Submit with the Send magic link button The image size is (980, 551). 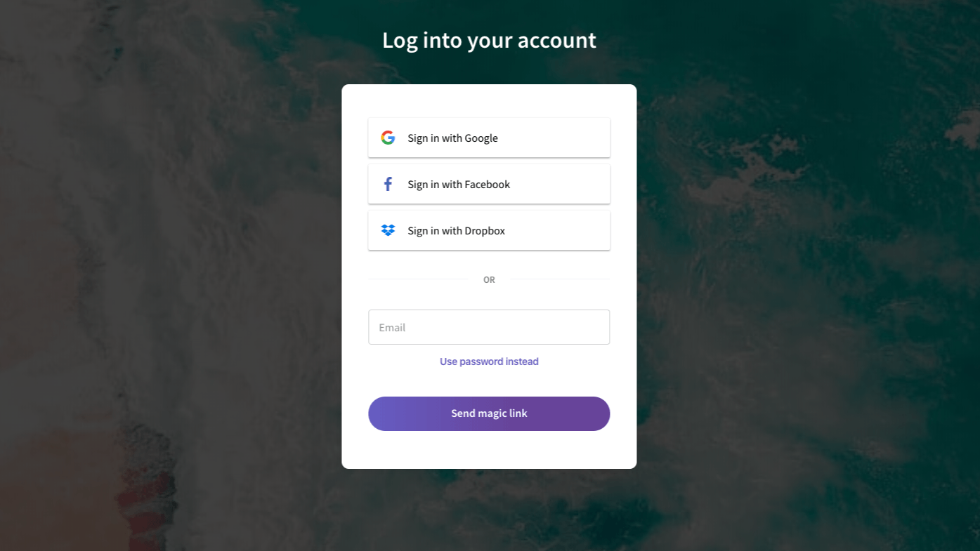[x=489, y=413]
